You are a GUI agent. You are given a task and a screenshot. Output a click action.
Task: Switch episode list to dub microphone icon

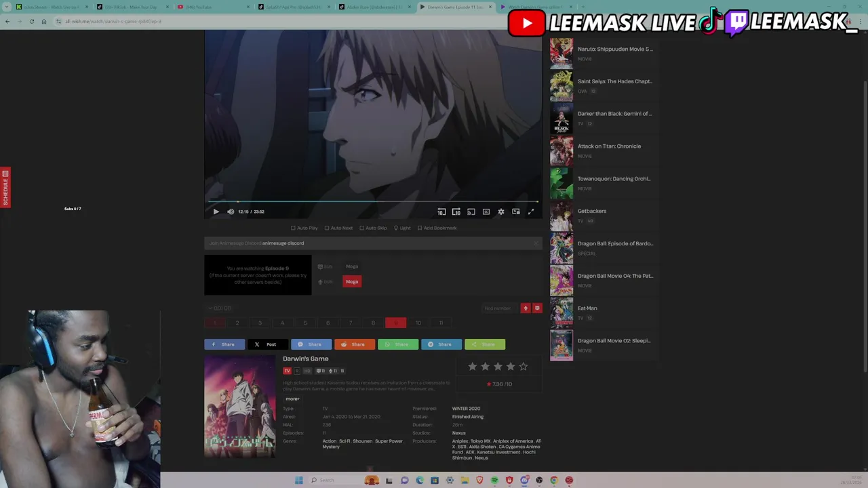525,308
